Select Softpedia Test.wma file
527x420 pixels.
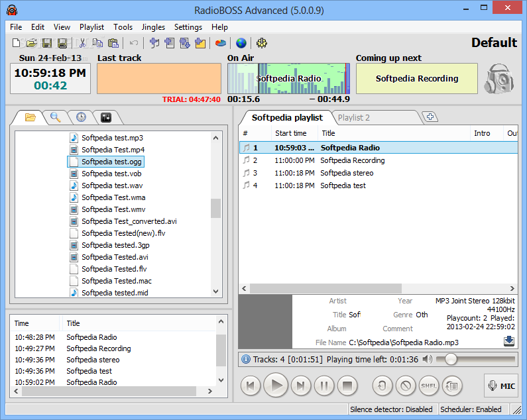[x=108, y=197]
